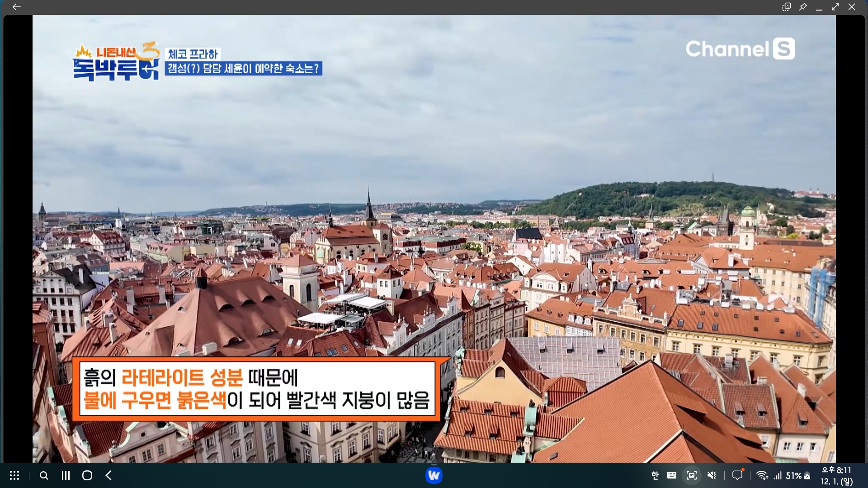Toggle the muted sound icon
Image resolution: width=868 pixels, height=488 pixels.
point(712,475)
